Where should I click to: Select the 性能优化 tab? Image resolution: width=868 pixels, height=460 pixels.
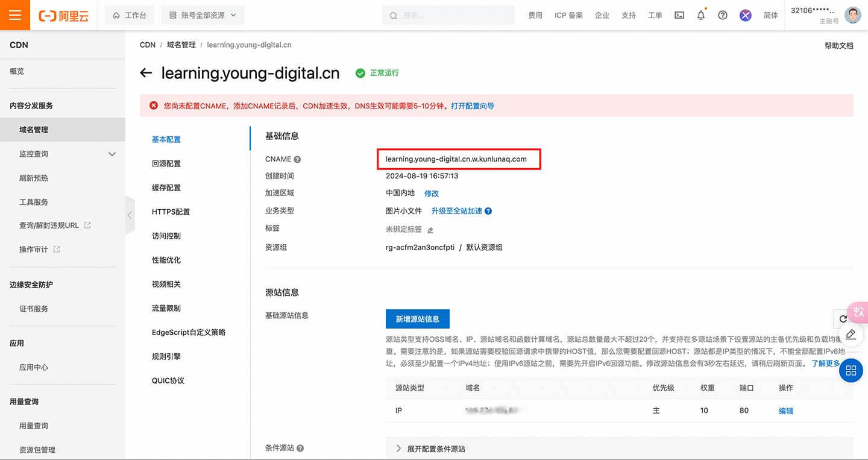pos(166,260)
